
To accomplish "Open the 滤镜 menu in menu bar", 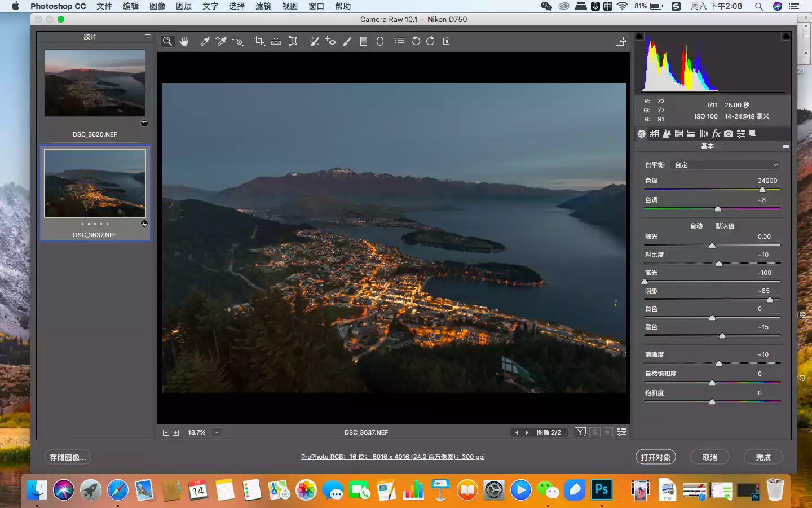I will point(263,6).
